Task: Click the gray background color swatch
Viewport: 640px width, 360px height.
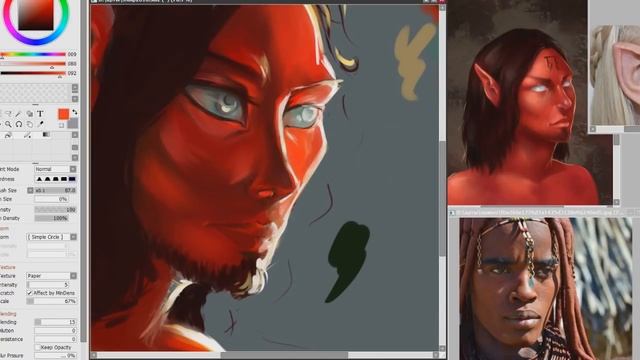Action: 73,123
